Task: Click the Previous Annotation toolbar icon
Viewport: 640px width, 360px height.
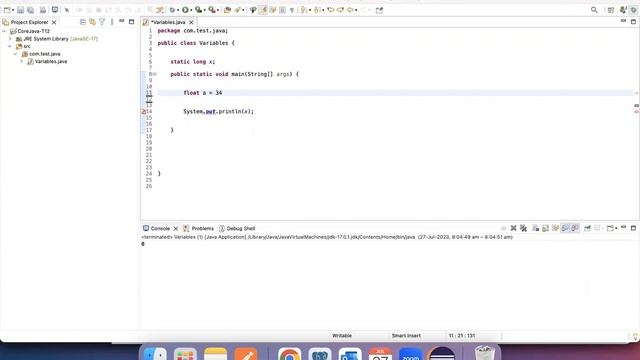Action: [316, 10]
